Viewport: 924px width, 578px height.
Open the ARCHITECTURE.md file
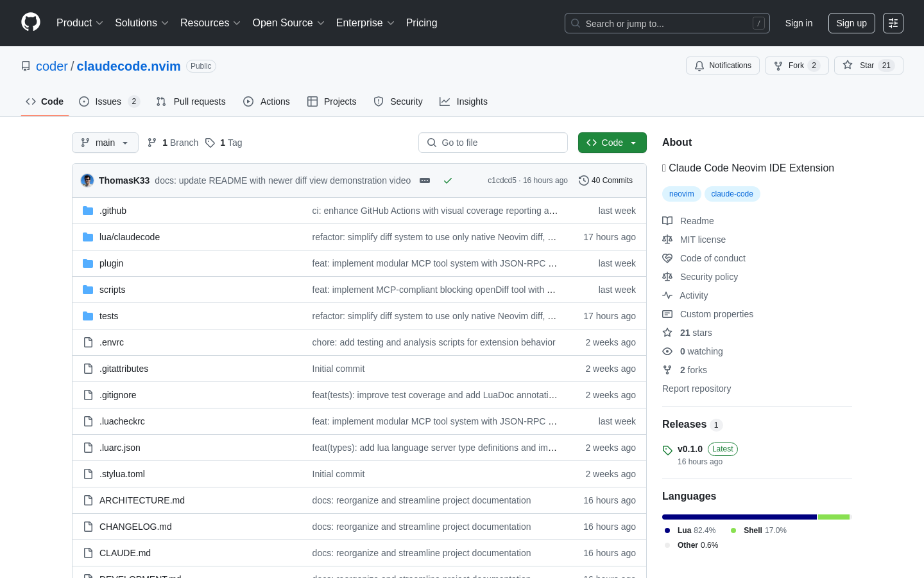click(142, 500)
